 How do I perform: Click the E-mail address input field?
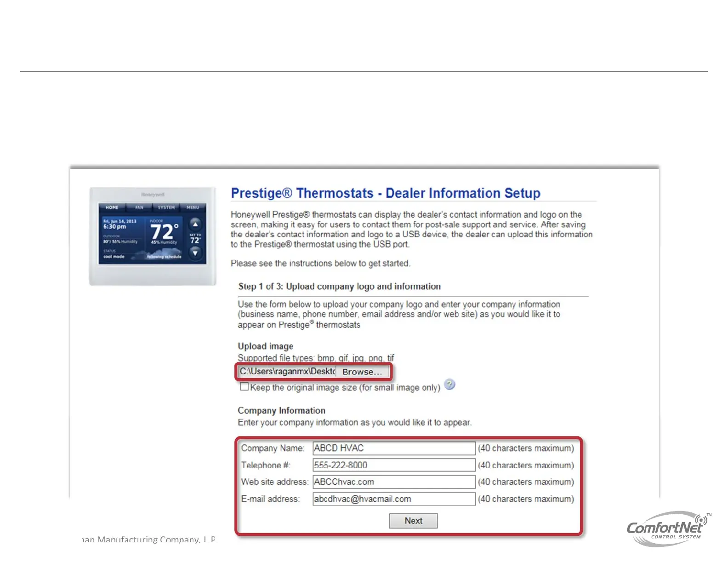click(394, 499)
